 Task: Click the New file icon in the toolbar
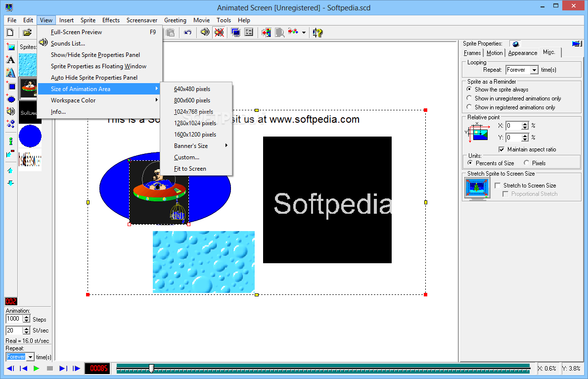coord(10,33)
